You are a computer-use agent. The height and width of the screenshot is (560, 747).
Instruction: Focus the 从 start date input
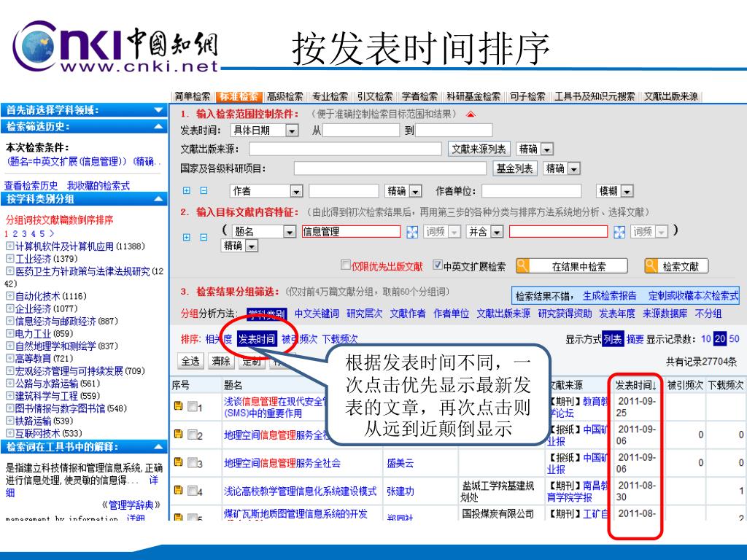[361, 130]
